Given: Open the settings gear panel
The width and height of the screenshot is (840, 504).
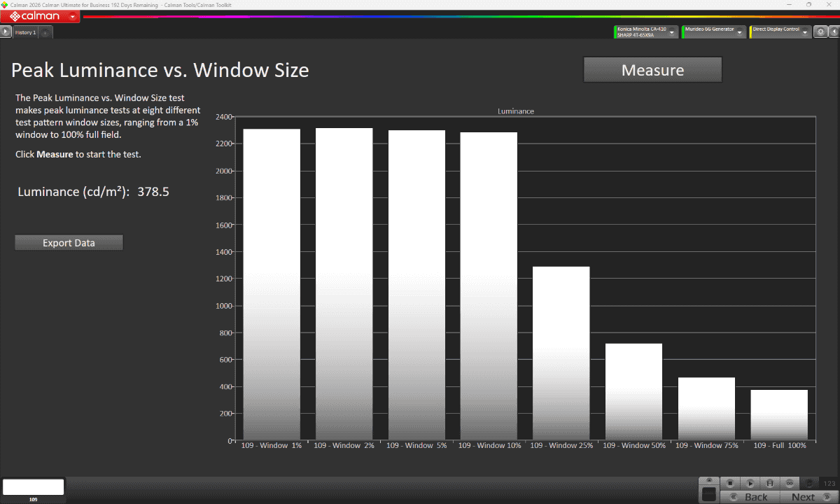Looking at the screenshot, I should [x=821, y=32].
